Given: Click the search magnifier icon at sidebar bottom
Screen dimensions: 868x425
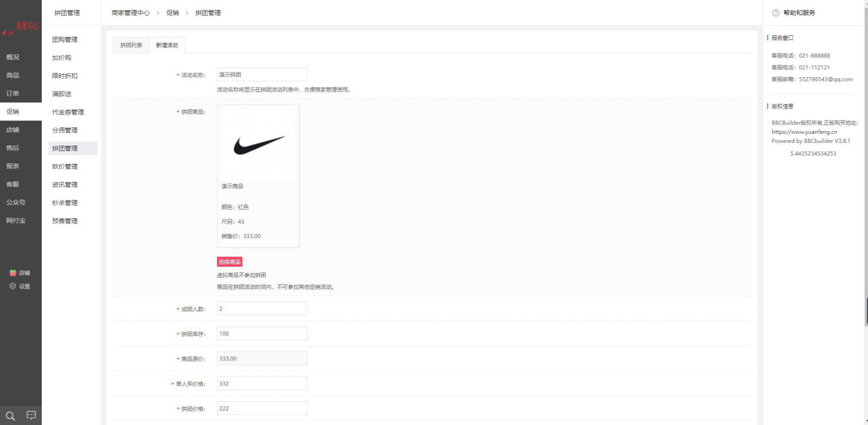Looking at the screenshot, I should (10, 415).
